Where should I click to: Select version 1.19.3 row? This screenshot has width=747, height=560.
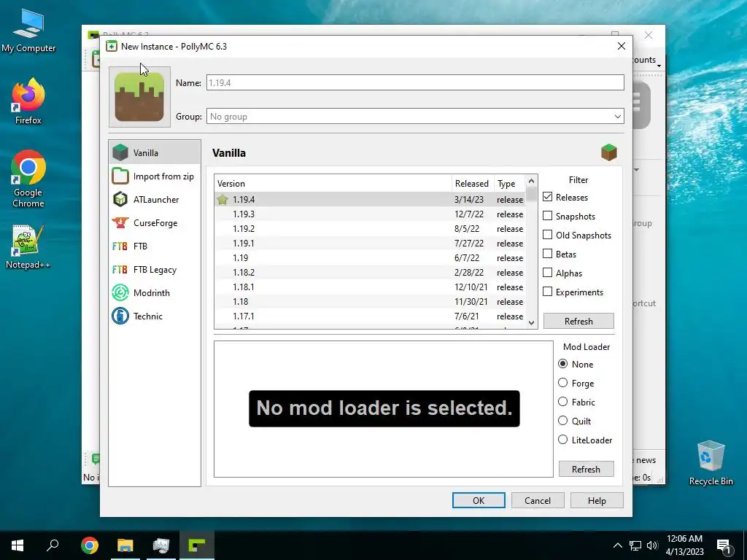pos(370,214)
